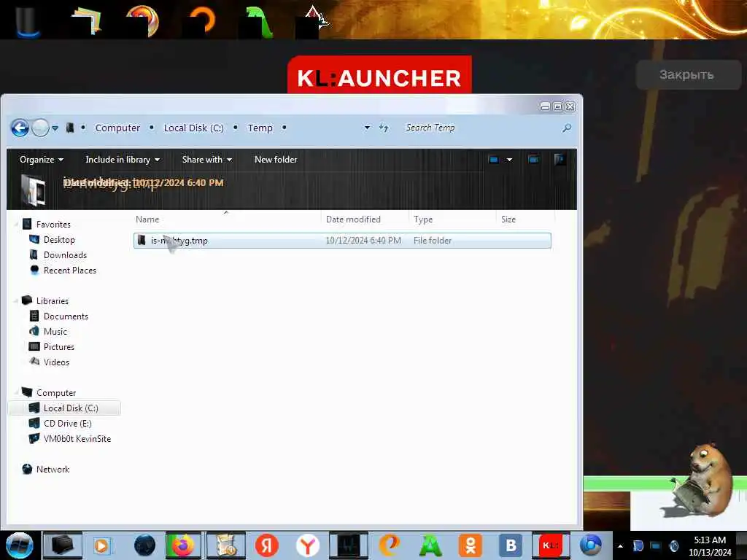Open the Documents library
747x560 pixels.
point(66,316)
